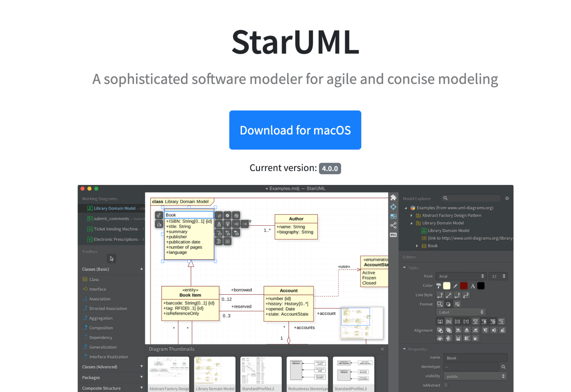Toggle Auto Resize format button
The image size is (571, 392).
coord(440,304)
